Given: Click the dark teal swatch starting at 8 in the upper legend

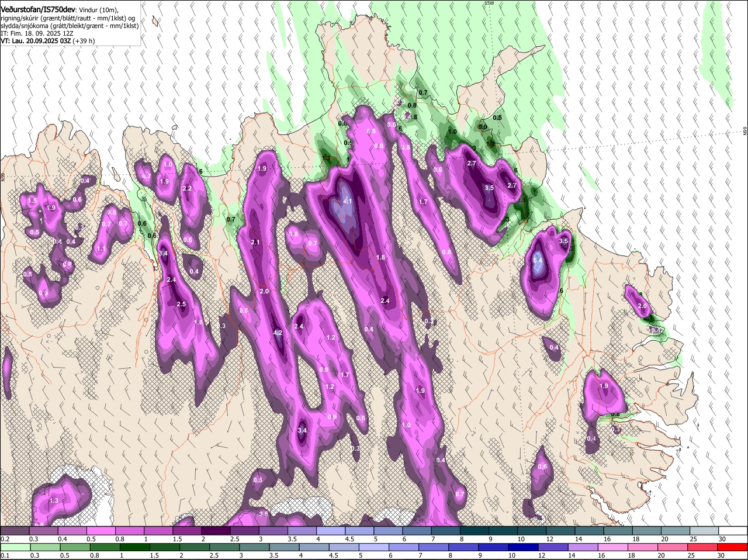Looking at the screenshot, I should click(475, 531).
